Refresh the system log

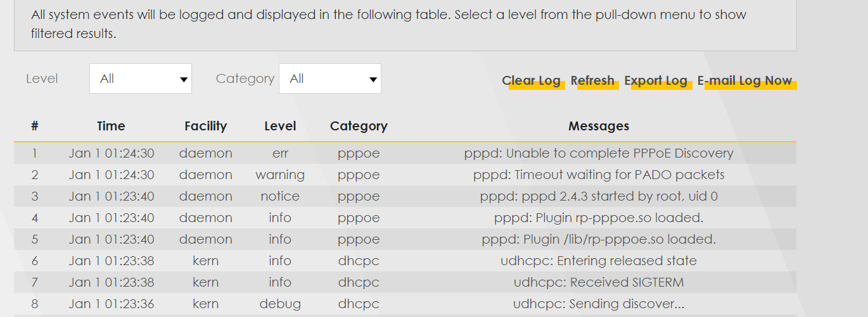[x=592, y=81]
